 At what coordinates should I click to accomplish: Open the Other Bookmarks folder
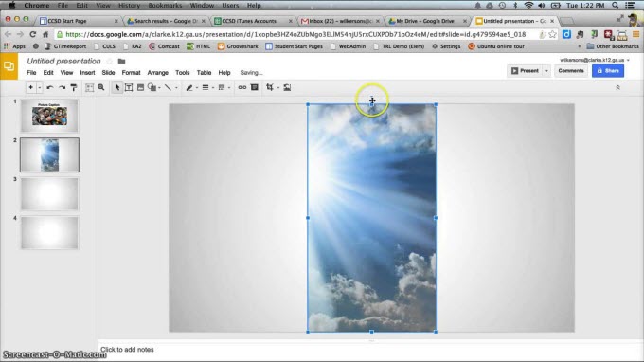[613, 46]
